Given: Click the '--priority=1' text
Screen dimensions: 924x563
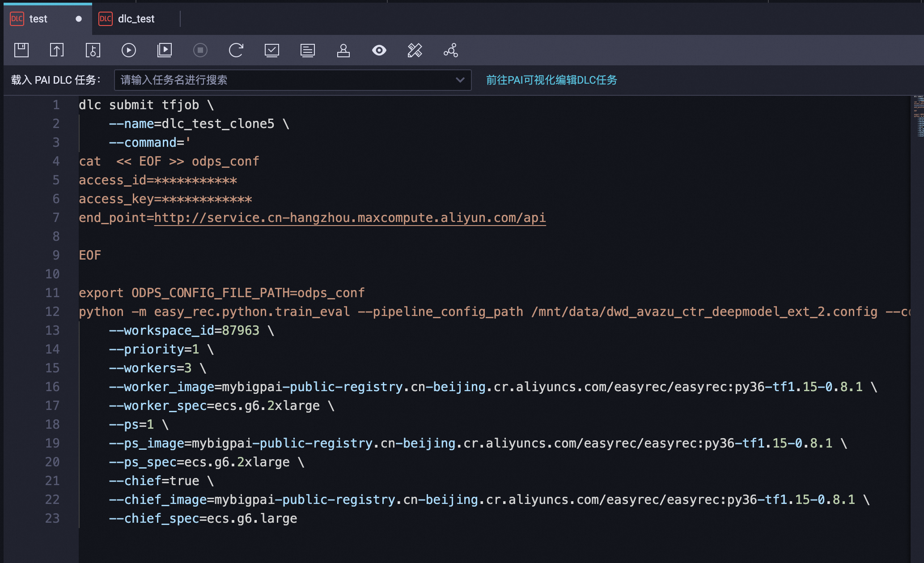Looking at the screenshot, I should [154, 349].
